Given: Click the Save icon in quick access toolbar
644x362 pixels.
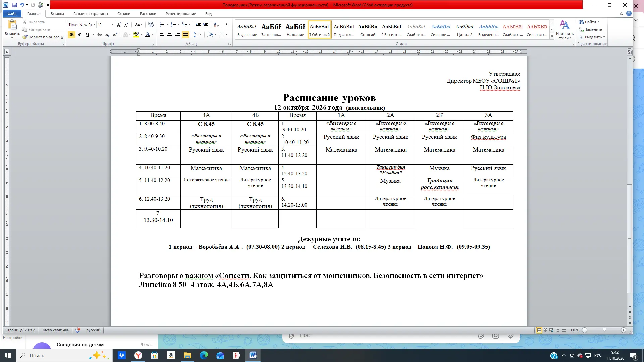Looking at the screenshot, I should [15, 5].
